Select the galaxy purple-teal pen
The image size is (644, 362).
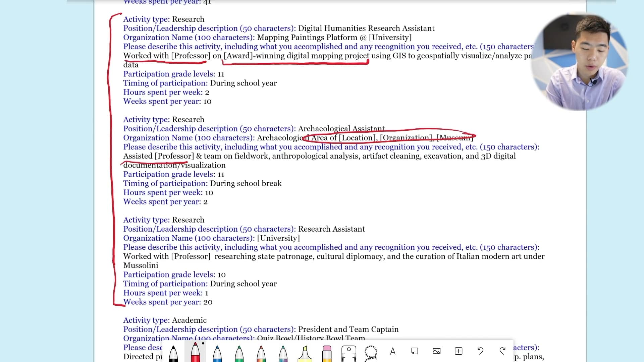283,353
